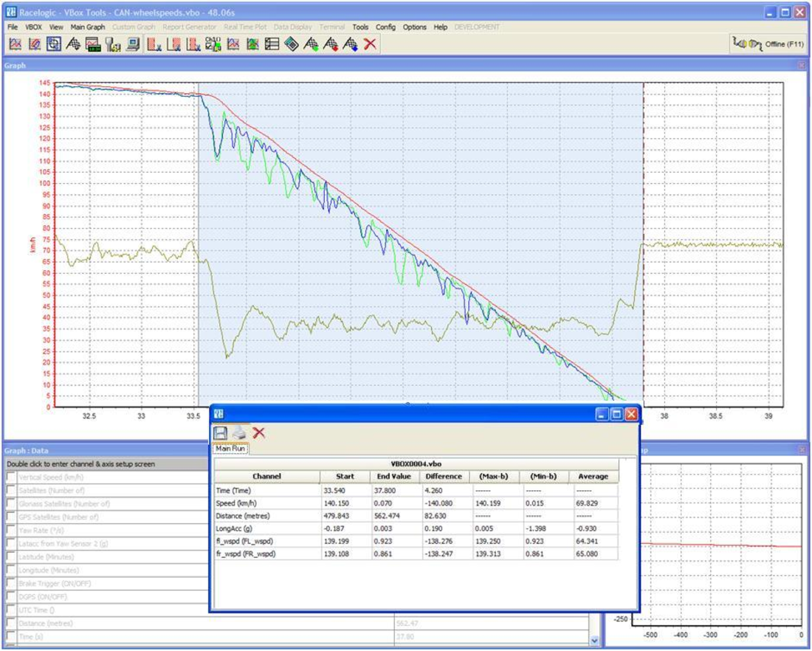Click the Channel column header
812x651 pixels.
[267, 477]
